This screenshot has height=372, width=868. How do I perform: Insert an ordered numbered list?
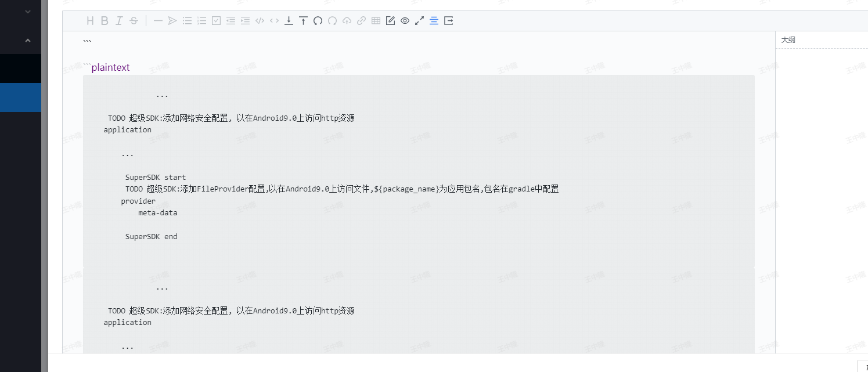point(201,21)
